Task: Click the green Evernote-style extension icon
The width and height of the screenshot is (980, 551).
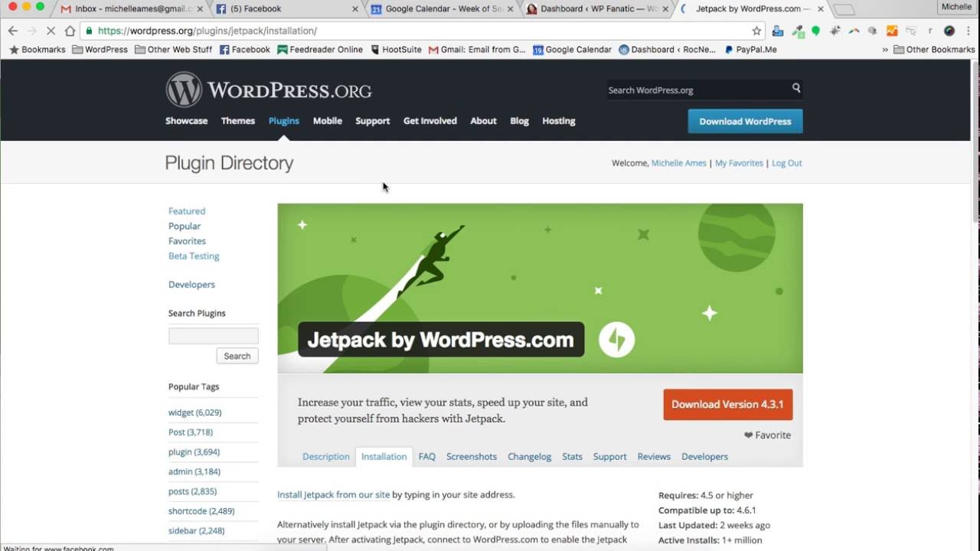Action: [x=815, y=31]
